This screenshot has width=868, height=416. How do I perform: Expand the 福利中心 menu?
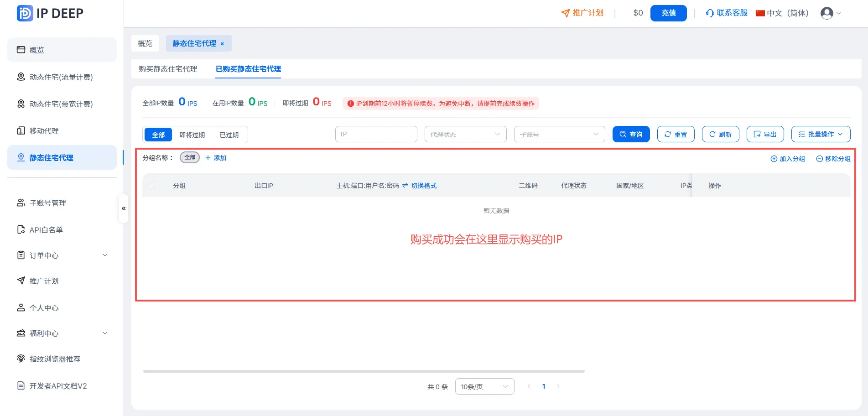coord(62,333)
